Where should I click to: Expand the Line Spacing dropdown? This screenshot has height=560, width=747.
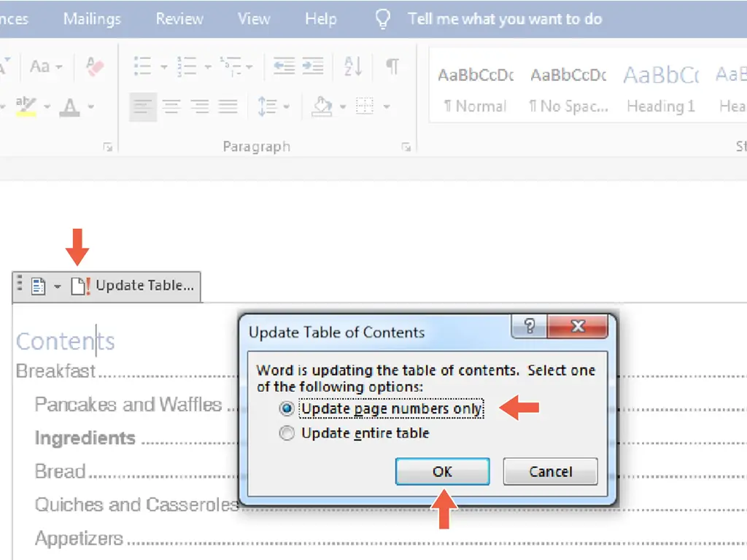click(274, 107)
